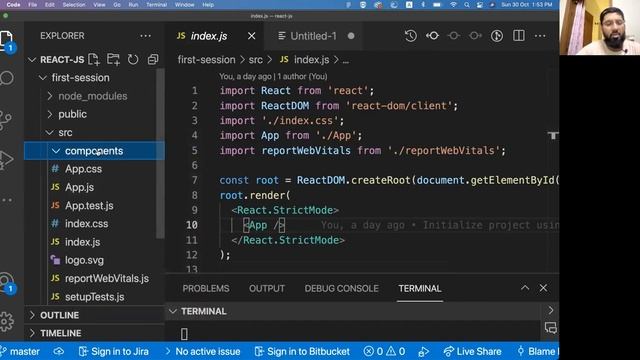Open the File menu in macOS menu bar

pyautogui.click(x=33, y=4)
